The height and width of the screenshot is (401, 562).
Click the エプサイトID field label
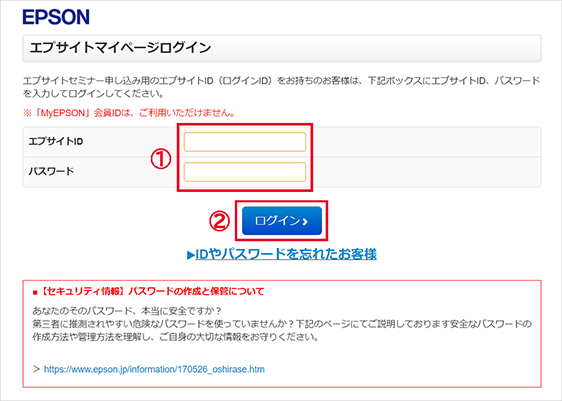coord(56,141)
